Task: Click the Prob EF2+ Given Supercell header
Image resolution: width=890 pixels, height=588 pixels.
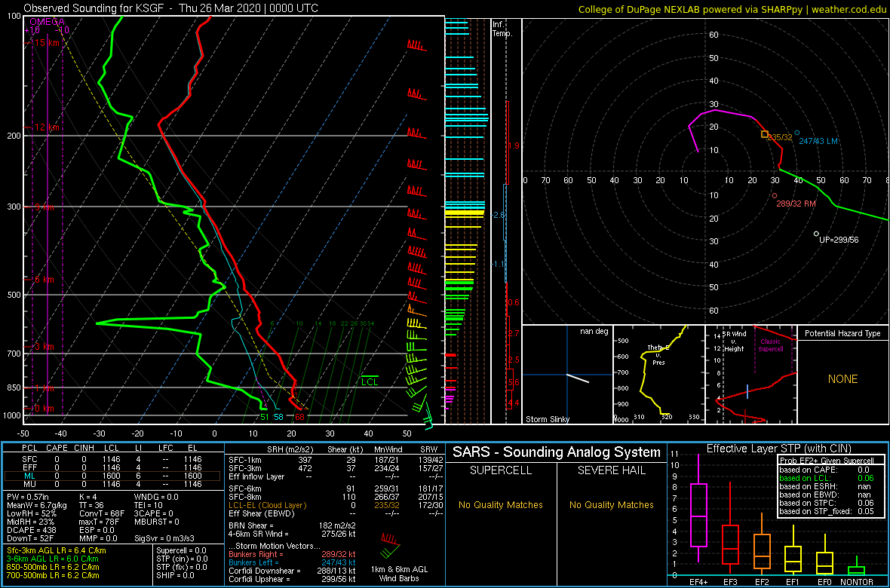Action: (x=825, y=461)
